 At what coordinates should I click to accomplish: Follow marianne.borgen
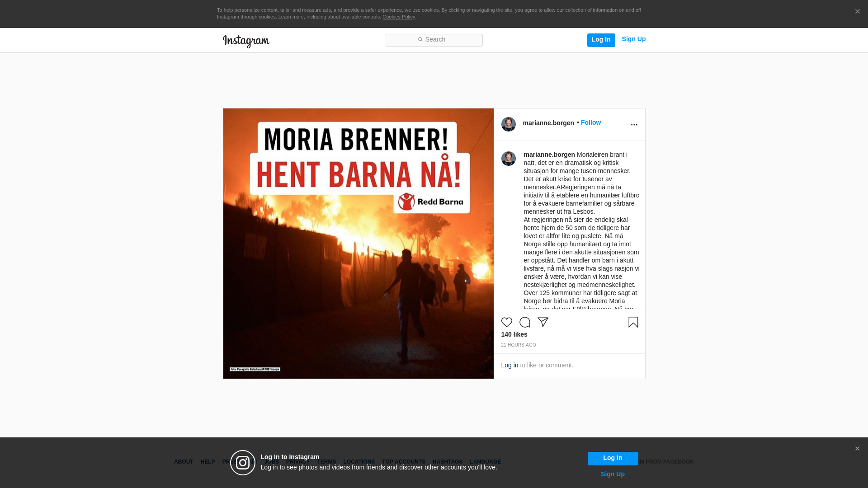(x=590, y=122)
